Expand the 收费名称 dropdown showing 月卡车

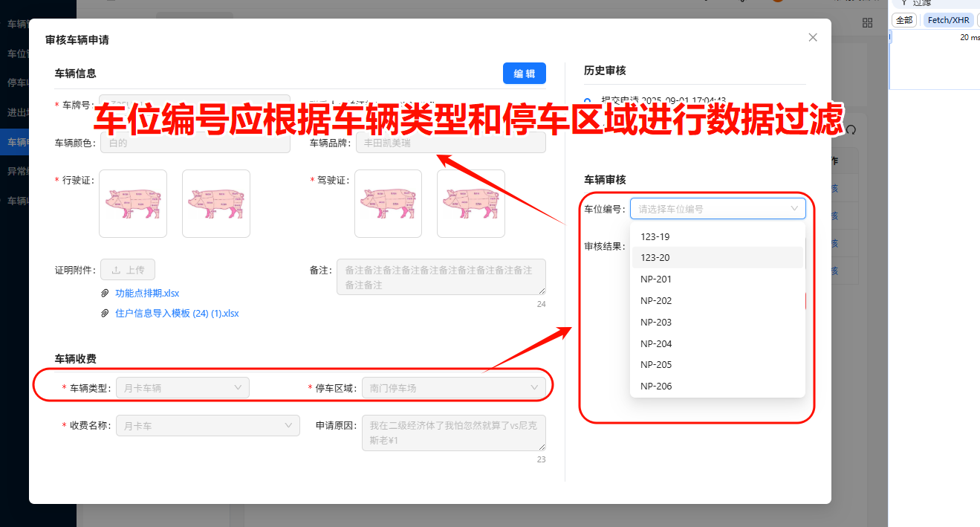pyautogui.click(x=207, y=425)
